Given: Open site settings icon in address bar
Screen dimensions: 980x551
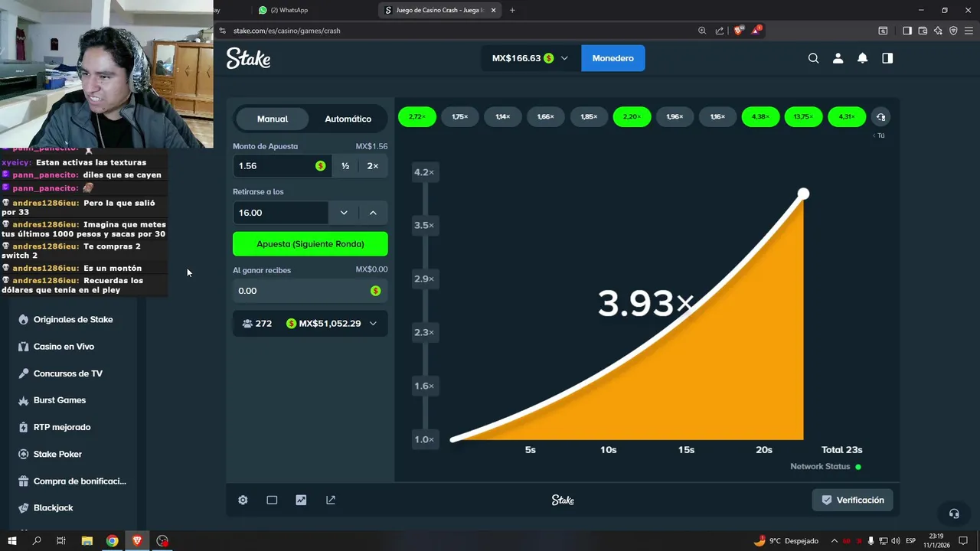Looking at the screenshot, I should [x=223, y=31].
